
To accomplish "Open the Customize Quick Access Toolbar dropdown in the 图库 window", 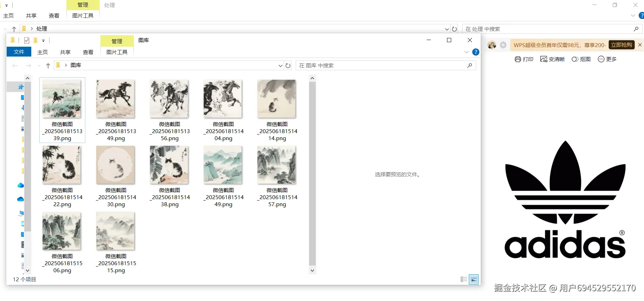I will [x=43, y=41].
